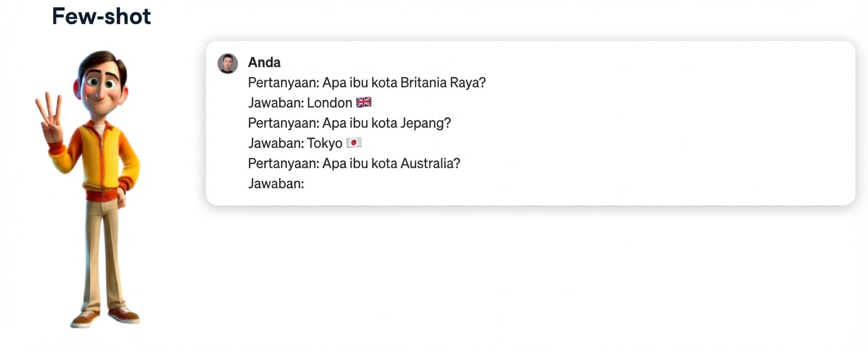Select the "Few-shot" heading
868x352 pixels.
point(102,17)
